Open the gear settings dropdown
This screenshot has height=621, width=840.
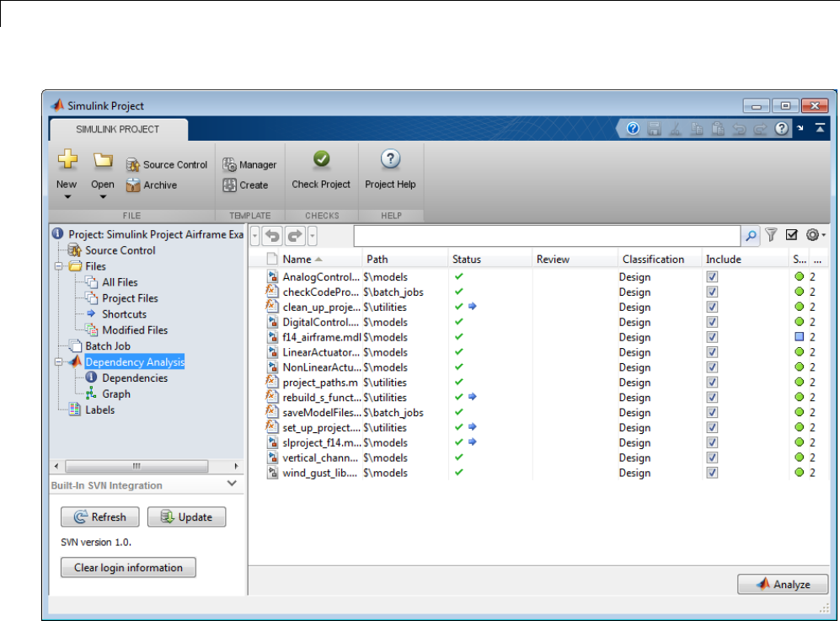[x=816, y=235]
